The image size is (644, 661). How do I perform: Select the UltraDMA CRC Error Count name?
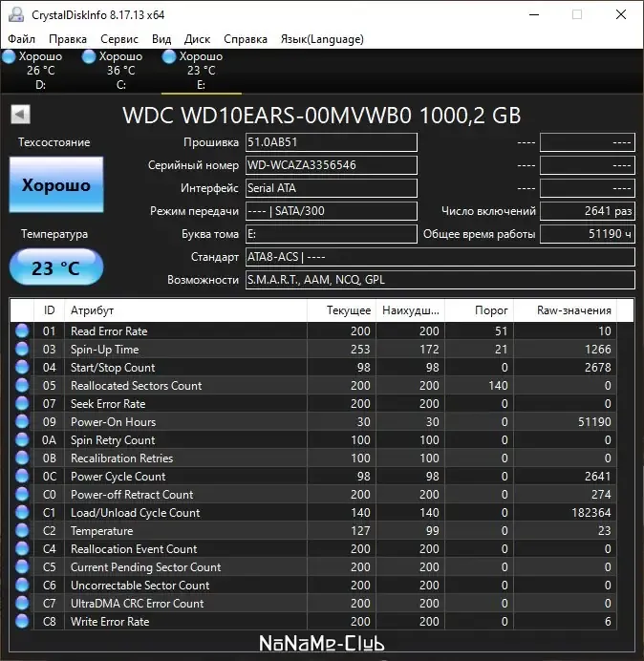coord(137,604)
